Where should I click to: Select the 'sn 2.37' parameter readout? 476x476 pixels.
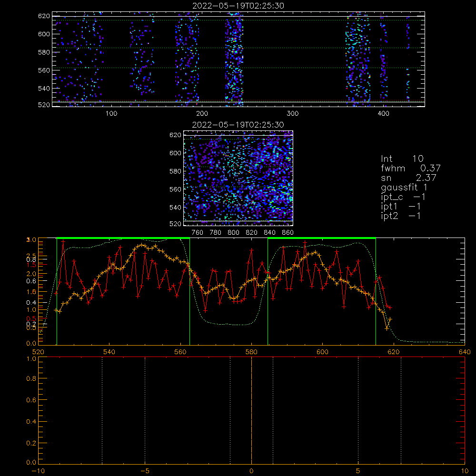pyautogui.click(x=408, y=178)
